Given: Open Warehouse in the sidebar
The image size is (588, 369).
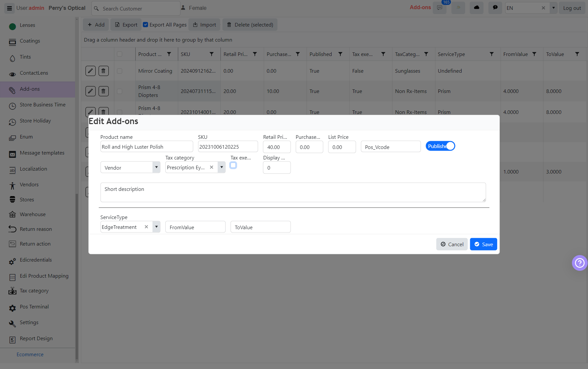Looking at the screenshot, I should [x=33, y=214].
